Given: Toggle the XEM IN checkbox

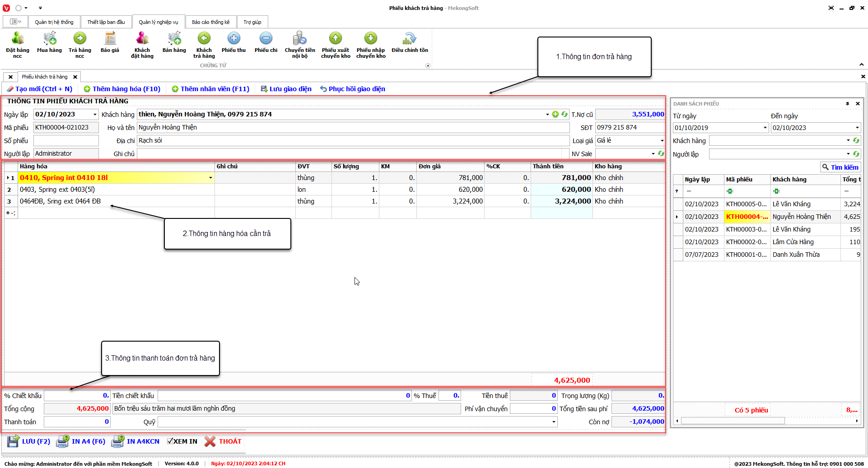Looking at the screenshot, I should point(170,441).
